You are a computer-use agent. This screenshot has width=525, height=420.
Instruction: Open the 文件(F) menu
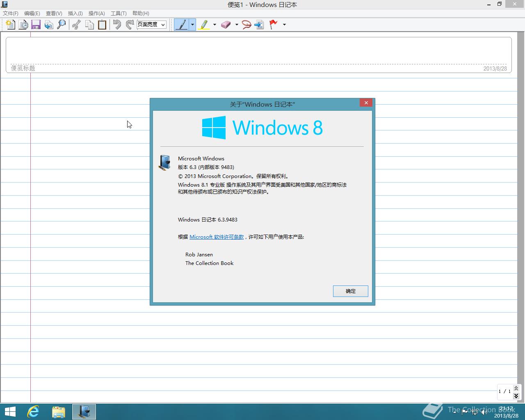pyautogui.click(x=11, y=14)
